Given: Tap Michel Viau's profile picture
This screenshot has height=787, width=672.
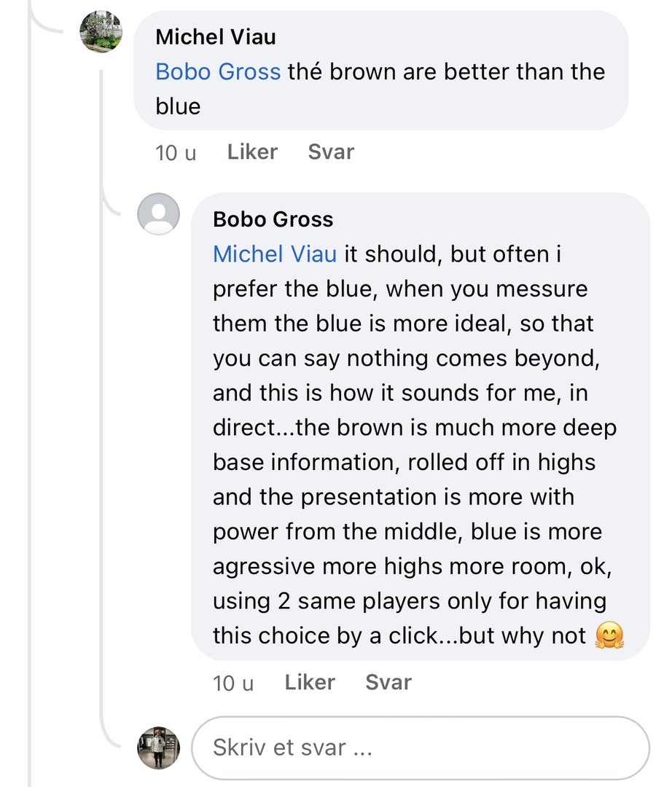Looking at the screenshot, I should [x=101, y=31].
